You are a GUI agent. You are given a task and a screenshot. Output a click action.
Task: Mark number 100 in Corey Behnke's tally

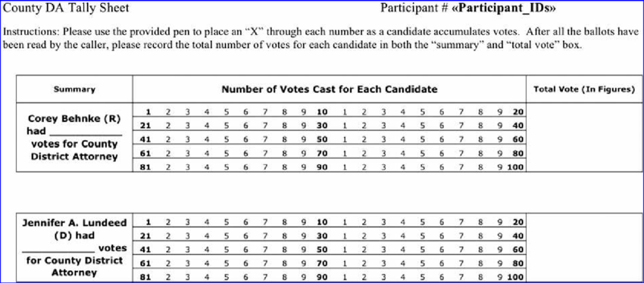coord(515,167)
